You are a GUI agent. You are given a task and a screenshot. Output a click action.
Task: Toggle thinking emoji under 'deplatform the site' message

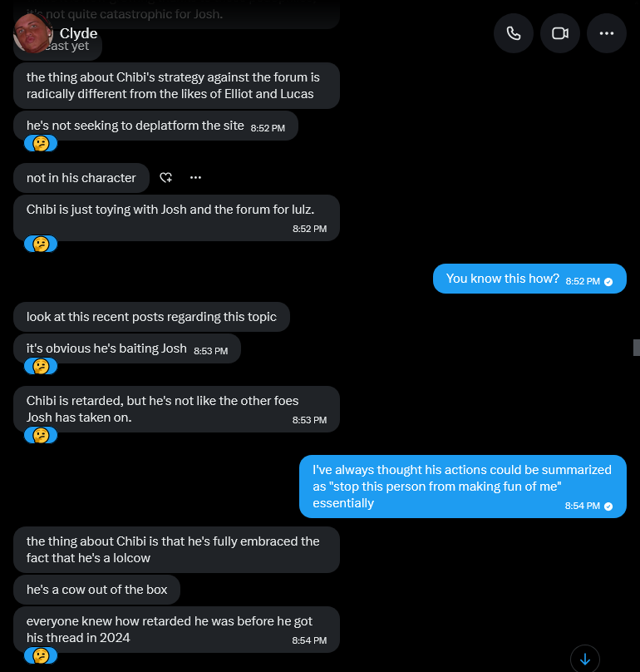coord(41,143)
